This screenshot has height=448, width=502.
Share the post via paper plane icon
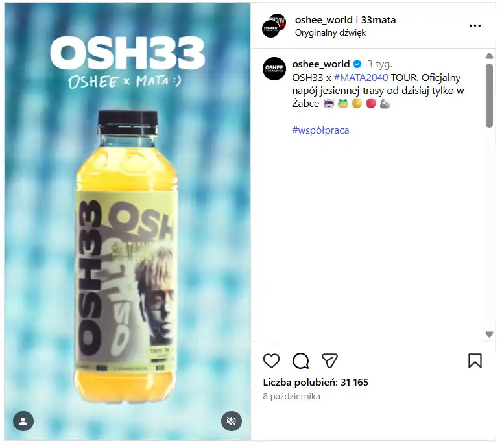point(329,361)
